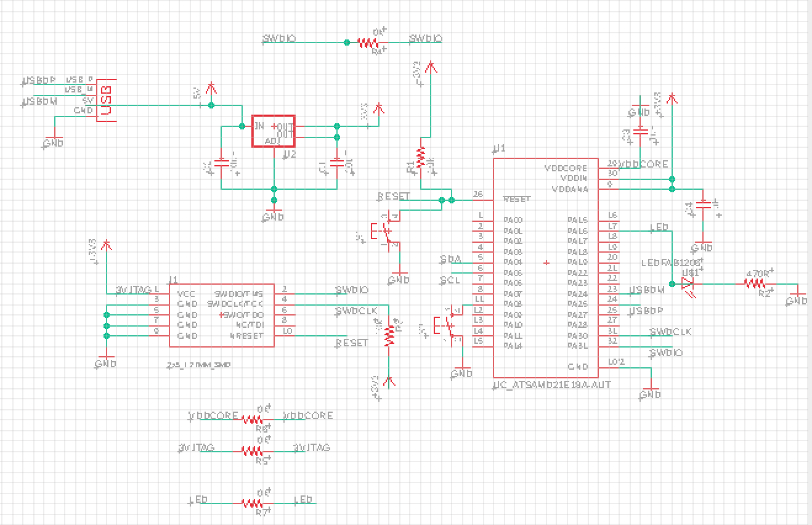
Task: Select the U2 voltage regulator box
Action: point(274,131)
